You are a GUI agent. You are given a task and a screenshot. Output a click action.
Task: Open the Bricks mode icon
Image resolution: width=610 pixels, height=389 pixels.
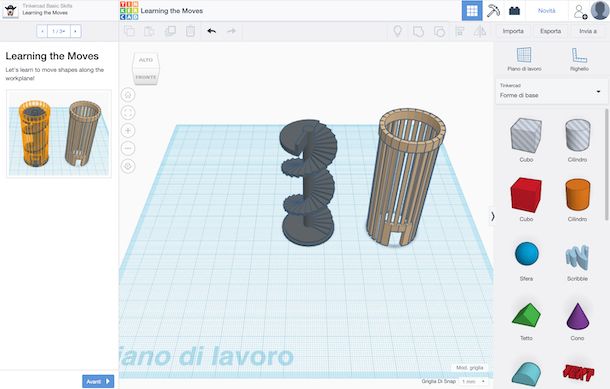514,11
